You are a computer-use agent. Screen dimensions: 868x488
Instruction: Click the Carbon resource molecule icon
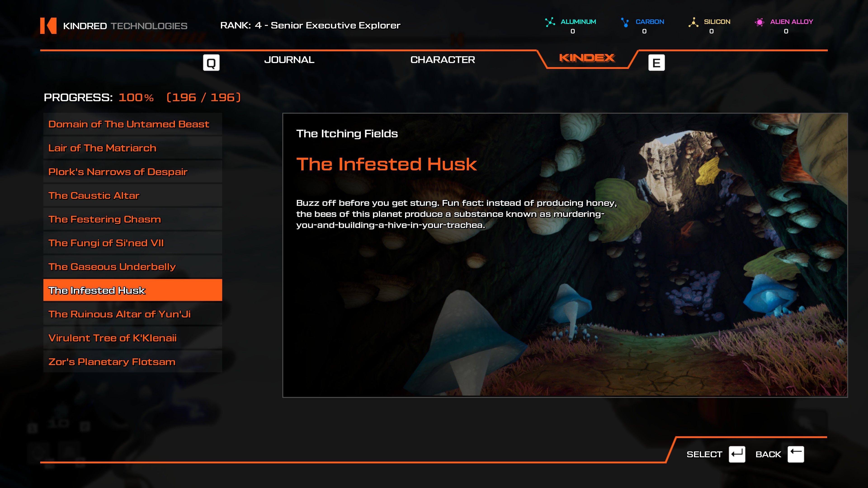pyautogui.click(x=625, y=22)
